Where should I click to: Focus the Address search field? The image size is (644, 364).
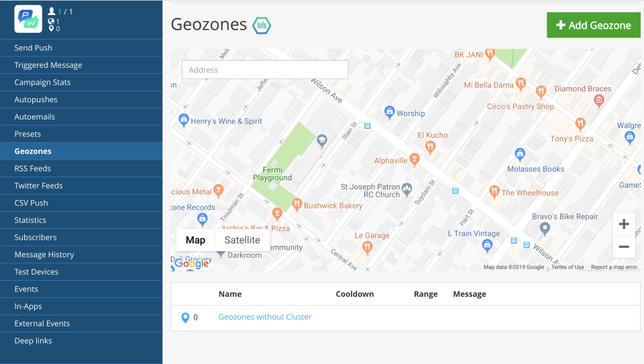pos(265,70)
